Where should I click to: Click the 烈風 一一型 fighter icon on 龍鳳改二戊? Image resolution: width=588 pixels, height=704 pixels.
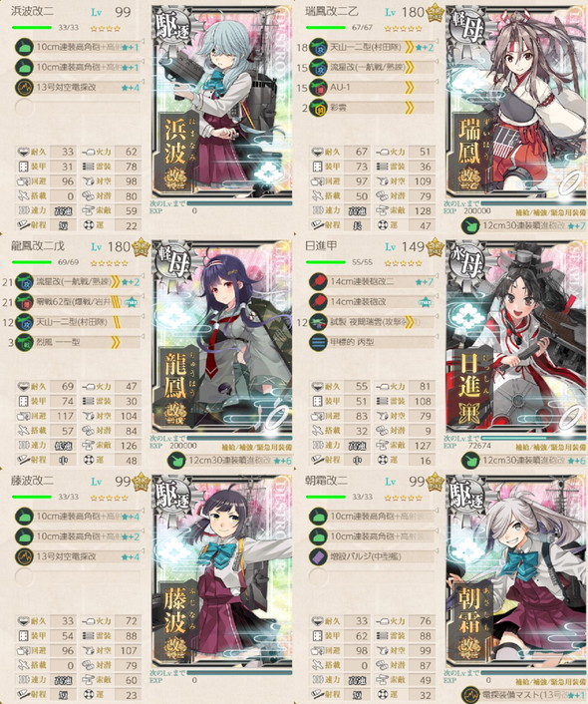coord(24,343)
